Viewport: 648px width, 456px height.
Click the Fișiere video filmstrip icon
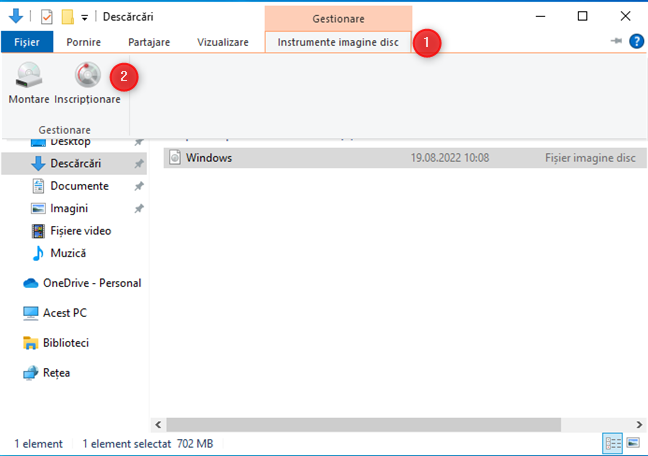click(x=38, y=231)
